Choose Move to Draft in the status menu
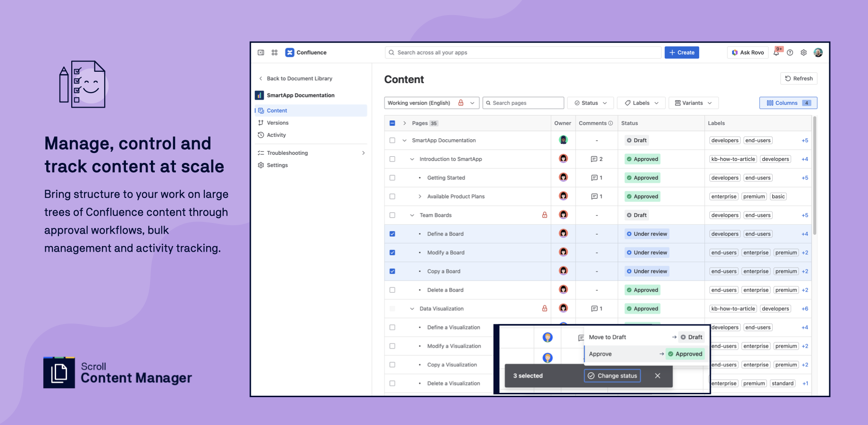 click(x=607, y=337)
